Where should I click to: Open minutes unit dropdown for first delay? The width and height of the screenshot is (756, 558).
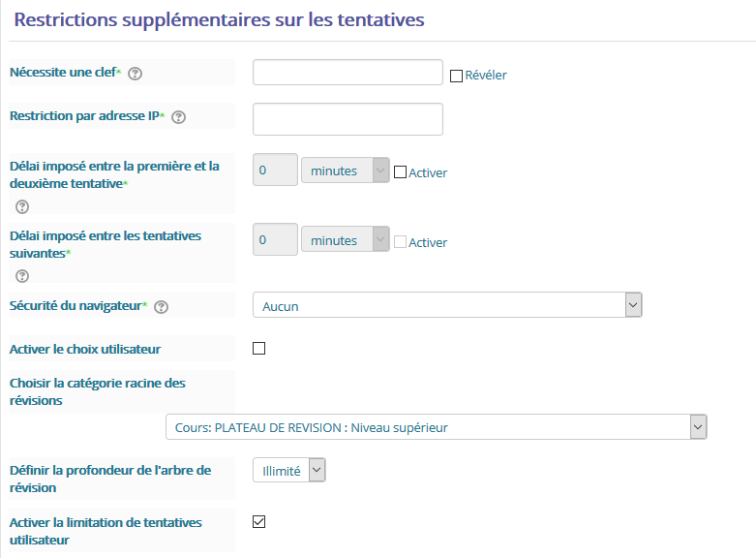[x=345, y=171]
